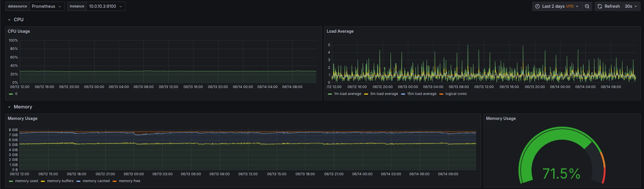Open the CPU Usage panel title menu
The height and width of the screenshot is (189, 644).
19,31
